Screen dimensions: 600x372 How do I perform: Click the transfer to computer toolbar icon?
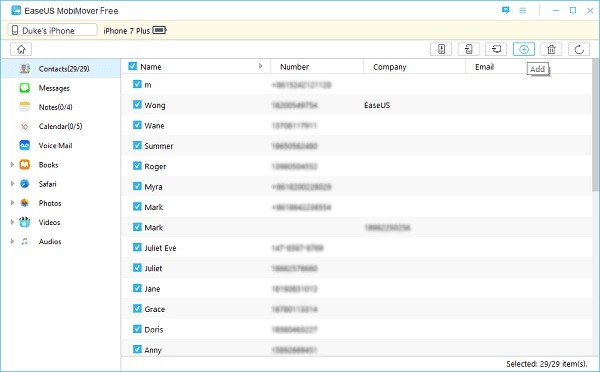496,49
